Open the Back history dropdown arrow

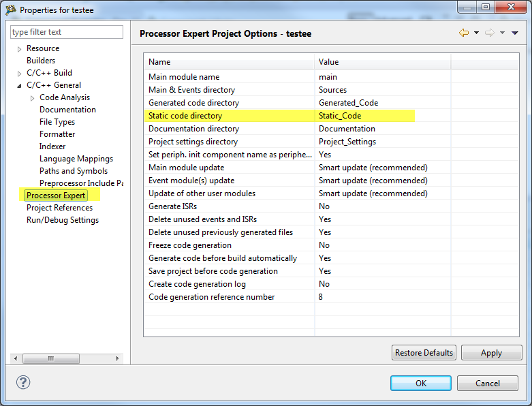[476, 33]
